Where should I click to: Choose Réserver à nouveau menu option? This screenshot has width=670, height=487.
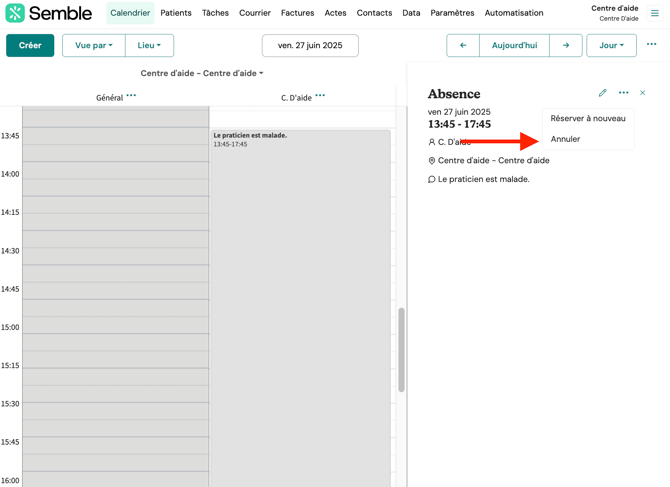pos(588,118)
